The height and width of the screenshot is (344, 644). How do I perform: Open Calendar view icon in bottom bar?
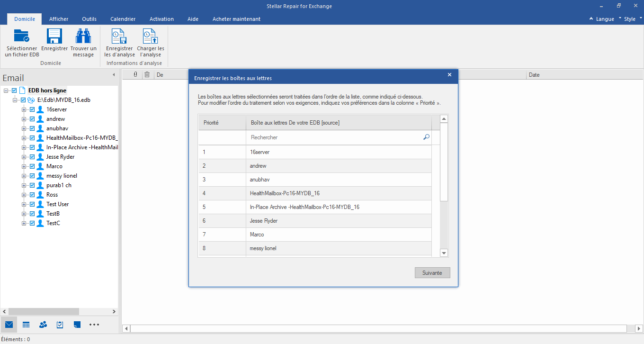point(26,325)
